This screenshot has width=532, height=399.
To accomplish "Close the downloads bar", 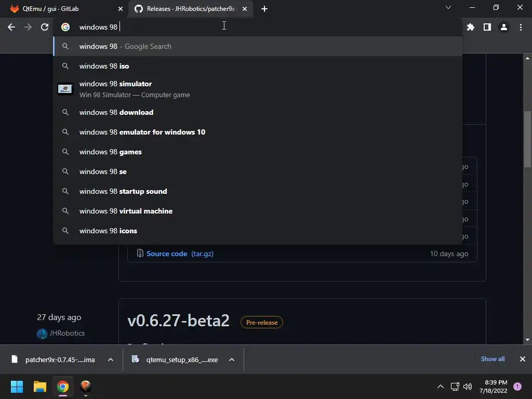I will [523, 359].
